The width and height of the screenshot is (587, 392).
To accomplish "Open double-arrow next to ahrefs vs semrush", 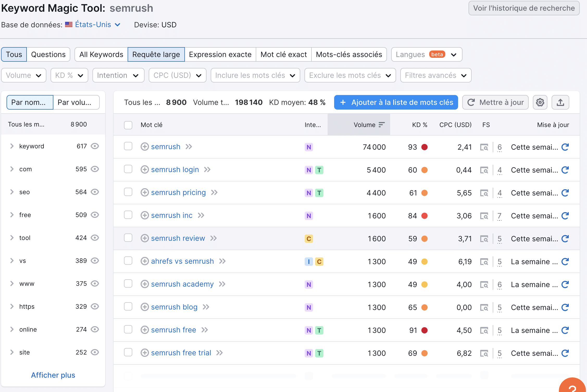I will tap(222, 261).
